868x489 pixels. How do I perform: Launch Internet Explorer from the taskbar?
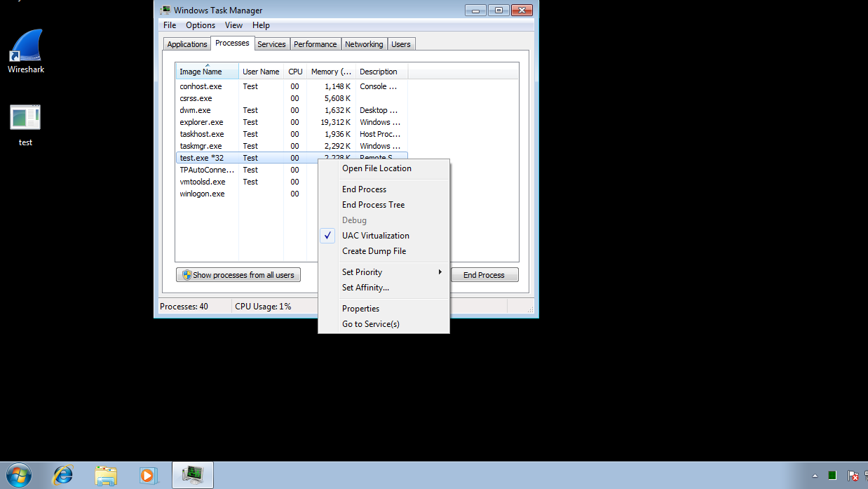[63, 475]
